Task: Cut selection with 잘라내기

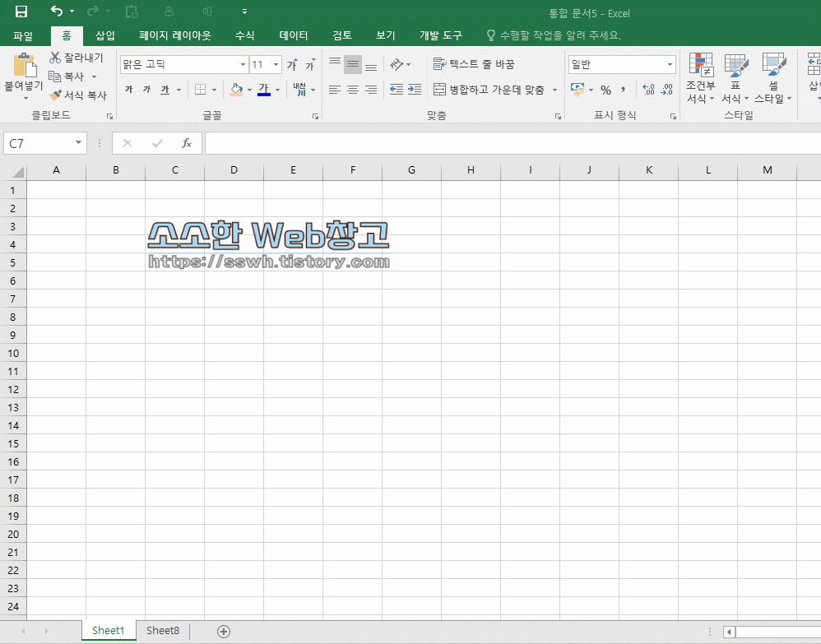Action: click(77, 58)
